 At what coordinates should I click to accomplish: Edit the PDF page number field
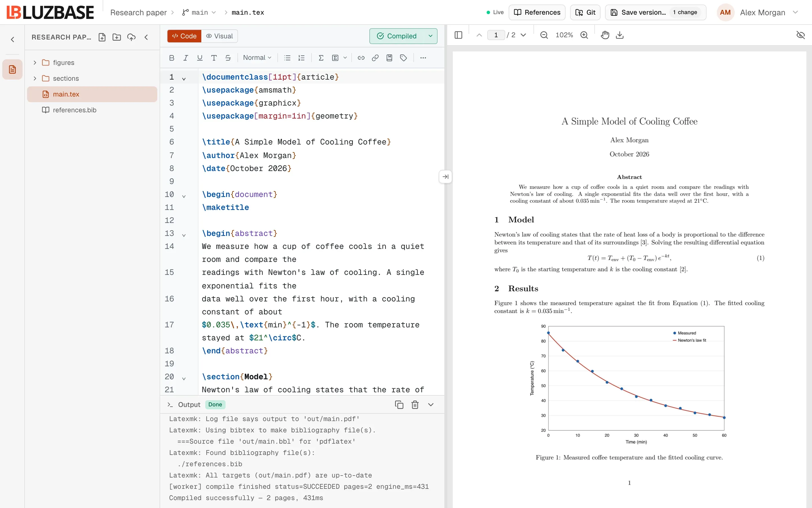(x=496, y=35)
